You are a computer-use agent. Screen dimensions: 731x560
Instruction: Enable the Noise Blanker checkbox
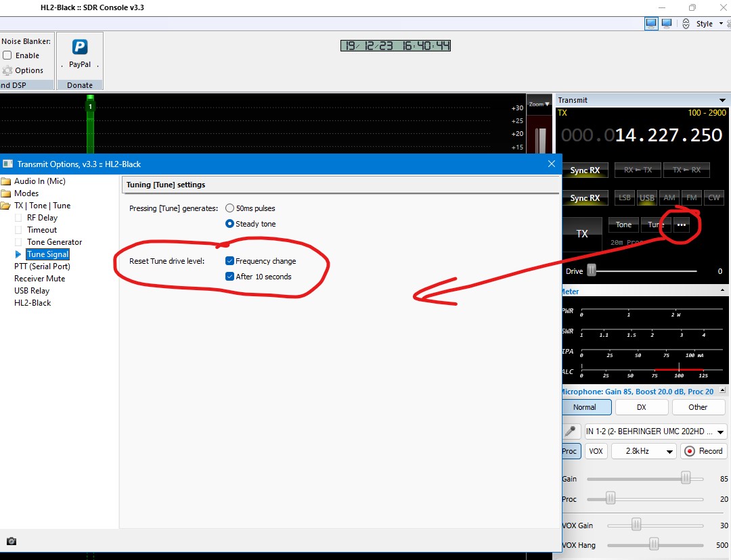pos(7,55)
